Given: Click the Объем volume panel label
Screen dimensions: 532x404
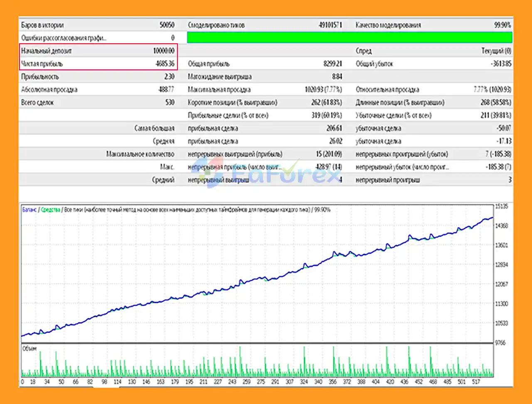Looking at the screenshot, I should point(30,349).
